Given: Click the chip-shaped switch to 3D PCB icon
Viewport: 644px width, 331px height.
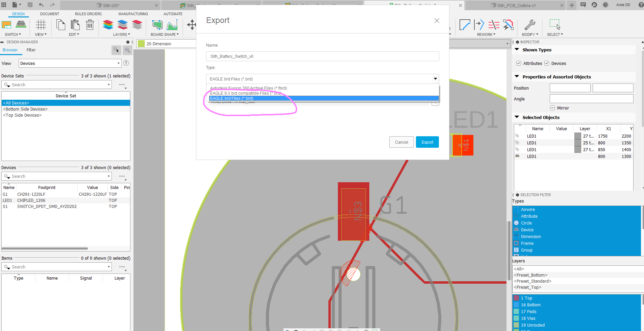Looking at the screenshot, I should pyautogui.click(x=21, y=25).
